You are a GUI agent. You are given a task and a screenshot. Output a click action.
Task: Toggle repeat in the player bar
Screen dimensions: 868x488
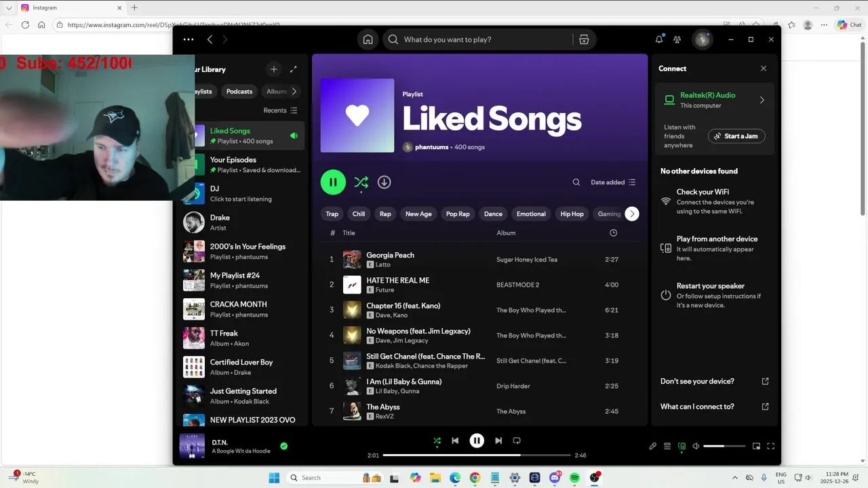[517, 441]
